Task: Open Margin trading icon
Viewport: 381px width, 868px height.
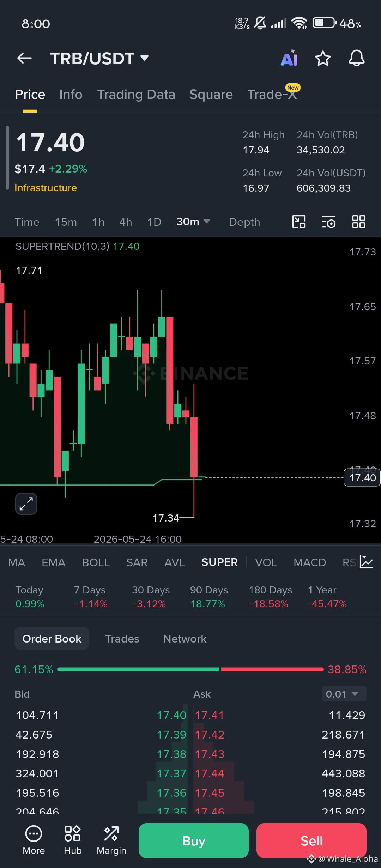Action: [x=111, y=840]
